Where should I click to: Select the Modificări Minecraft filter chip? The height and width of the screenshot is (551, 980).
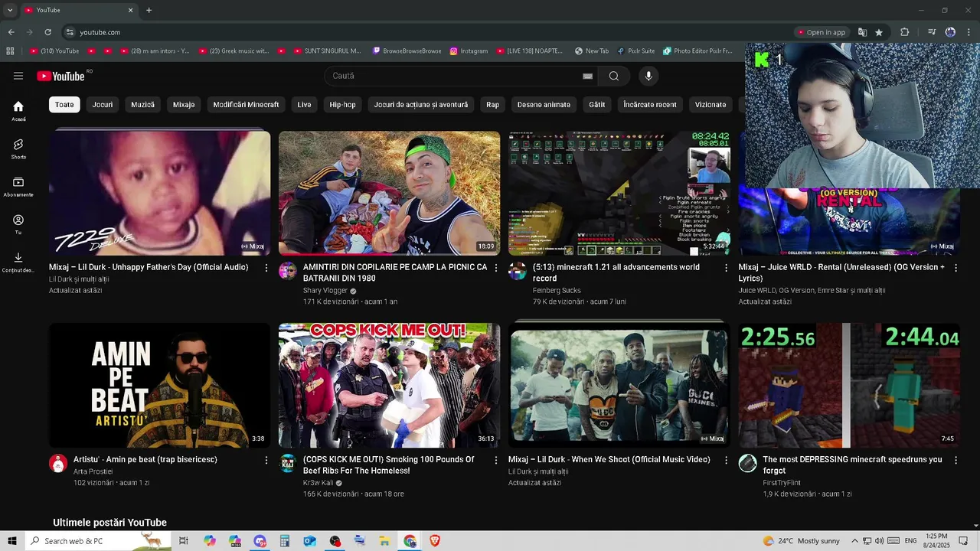click(246, 105)
